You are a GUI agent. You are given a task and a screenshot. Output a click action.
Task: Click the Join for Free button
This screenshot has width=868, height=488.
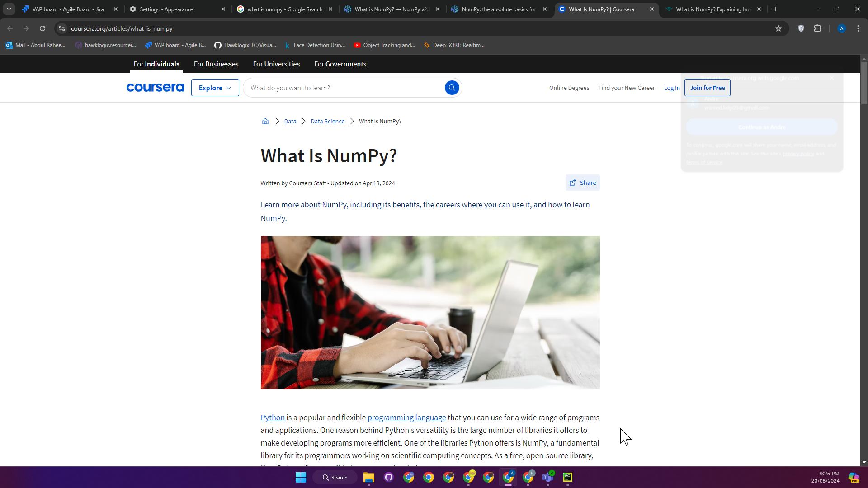click(x=708, y=88)
